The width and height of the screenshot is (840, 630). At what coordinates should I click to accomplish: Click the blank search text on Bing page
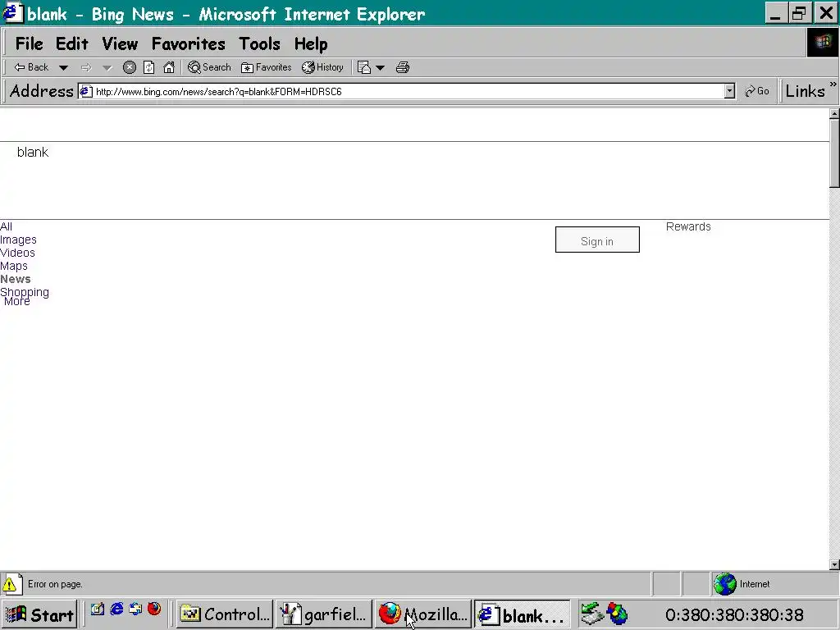point(33,152)
